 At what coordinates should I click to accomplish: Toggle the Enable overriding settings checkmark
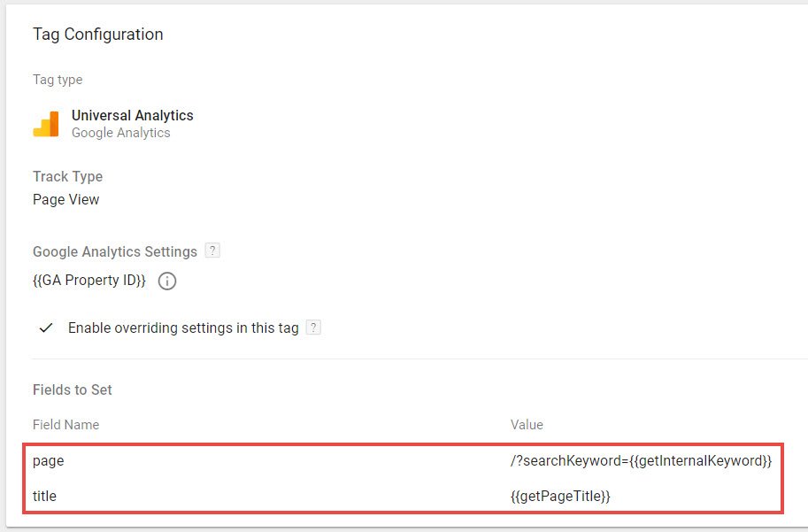coord(46,328)
